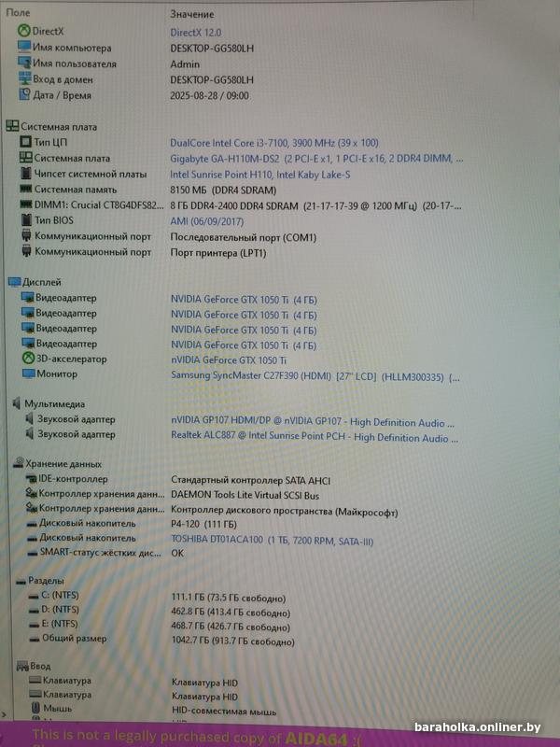Select Стандартный контроллер SATA AHCI value
The image size is (560, 747).
pyautogui.click(x=250, y=480)
